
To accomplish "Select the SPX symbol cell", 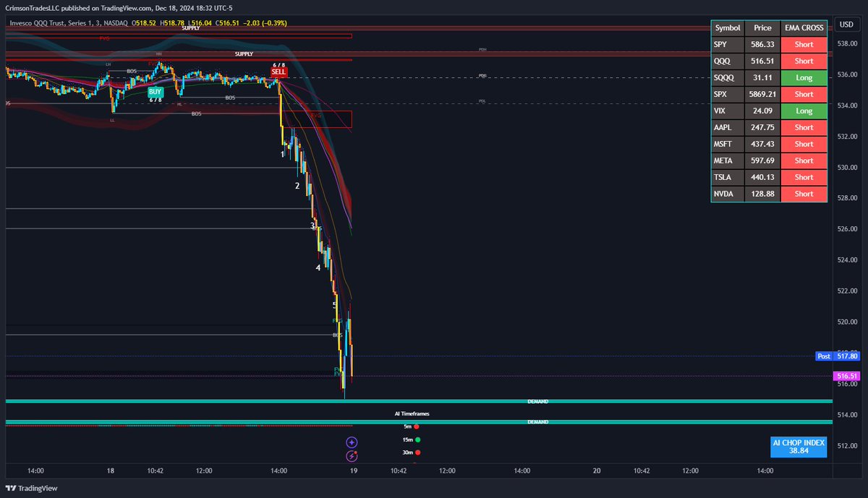I will 728,94.
